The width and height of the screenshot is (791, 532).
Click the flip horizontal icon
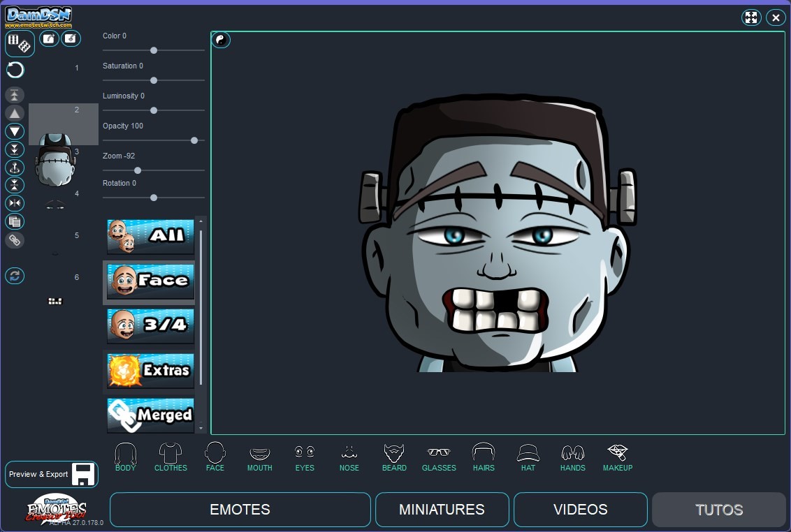tap(14, 202)
